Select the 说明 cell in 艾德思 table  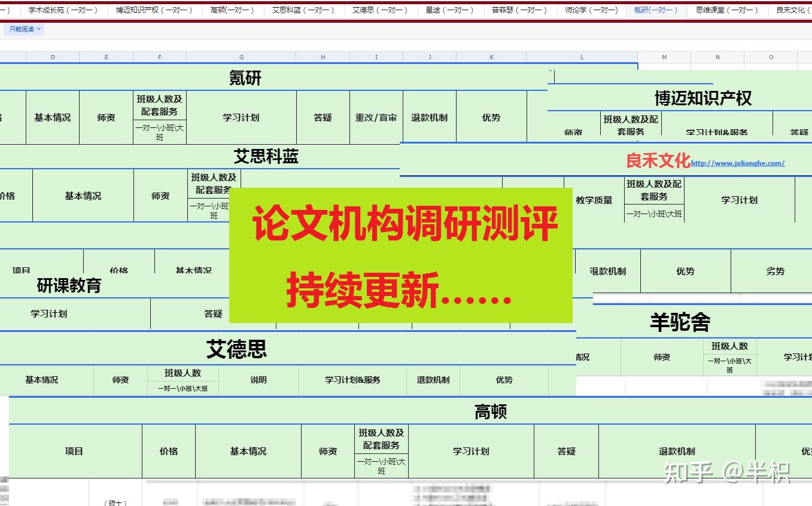point(258,380)
